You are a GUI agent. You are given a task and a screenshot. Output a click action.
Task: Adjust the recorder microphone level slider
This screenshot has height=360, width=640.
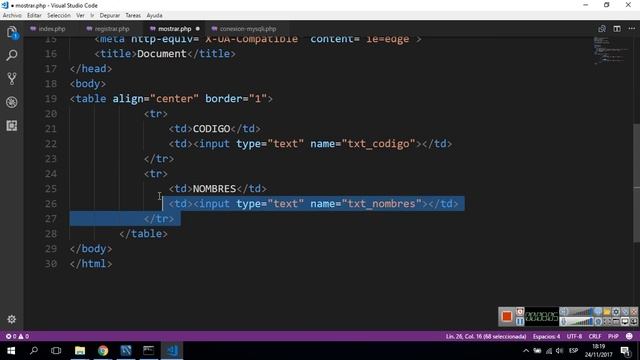tap(580, 322)
